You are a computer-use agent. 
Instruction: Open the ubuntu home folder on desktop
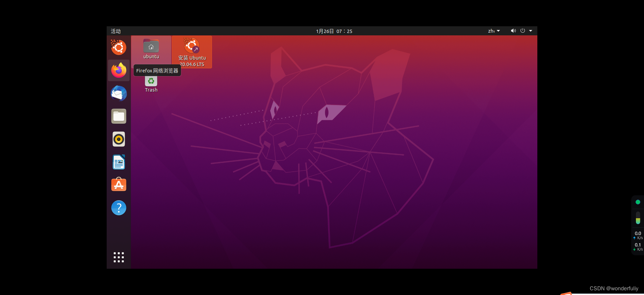[x=151, y=49]
